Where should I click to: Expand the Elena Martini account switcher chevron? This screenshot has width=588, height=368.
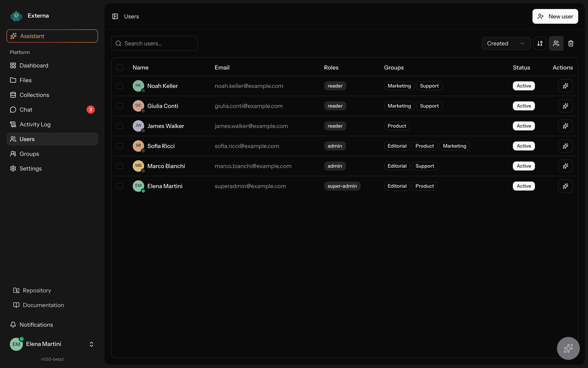[91, 344]
